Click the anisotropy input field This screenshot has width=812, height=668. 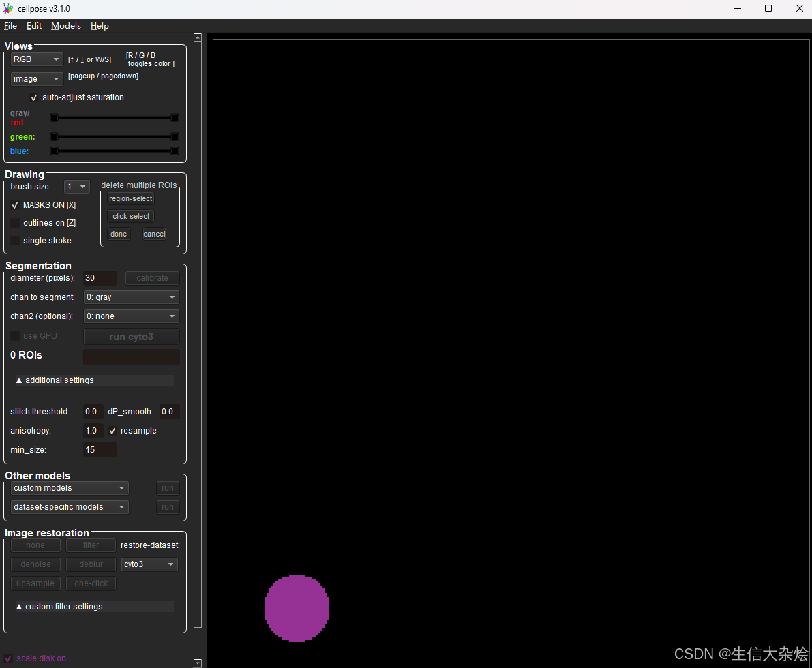(93, 431)
